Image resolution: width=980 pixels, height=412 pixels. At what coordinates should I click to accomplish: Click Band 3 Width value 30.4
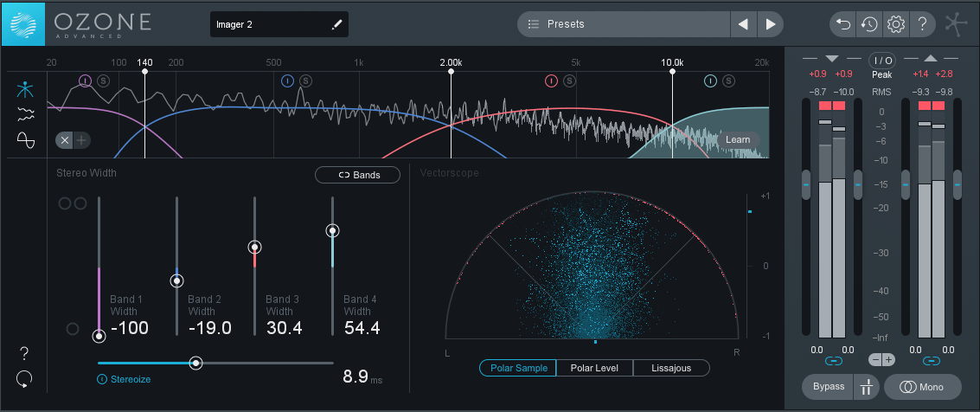(x=285, y=327)
